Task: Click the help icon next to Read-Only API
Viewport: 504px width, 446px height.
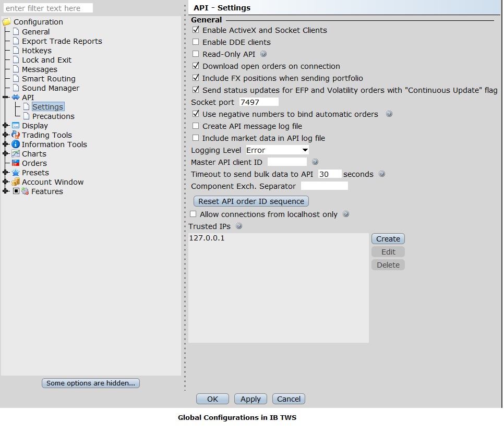Action: [262, 54]
